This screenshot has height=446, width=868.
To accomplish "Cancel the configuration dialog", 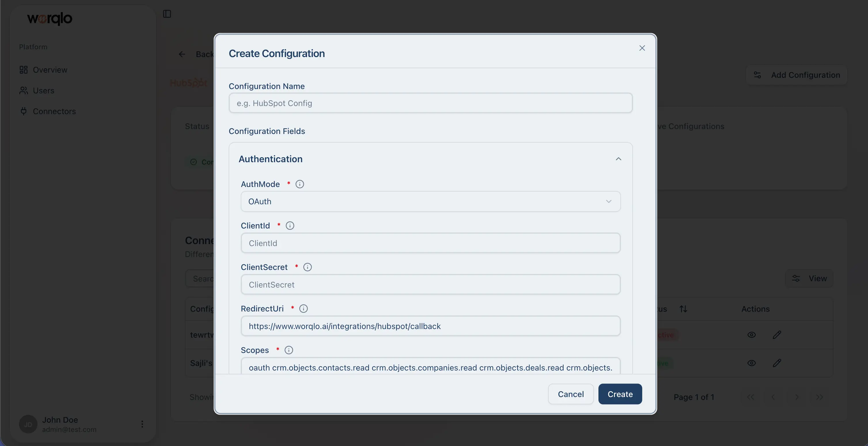I will pyautogui.click(x=570, y=394).
